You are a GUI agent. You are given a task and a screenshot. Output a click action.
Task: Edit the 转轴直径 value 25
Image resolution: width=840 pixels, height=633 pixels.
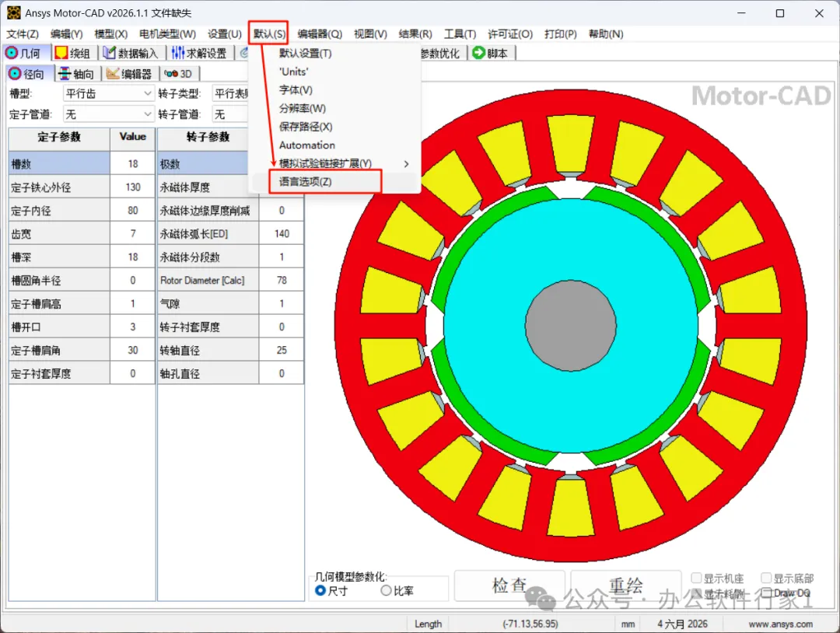pos(282,350)
